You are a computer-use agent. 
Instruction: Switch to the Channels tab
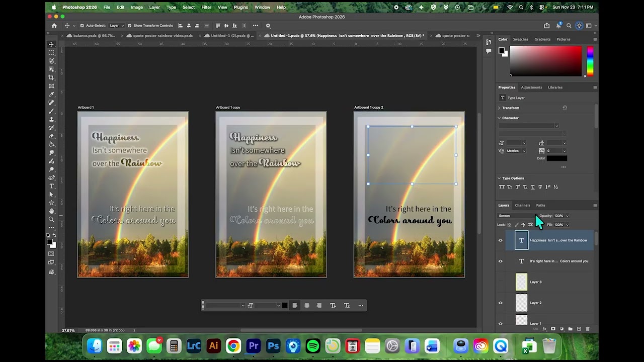click(x=522, y=205)
